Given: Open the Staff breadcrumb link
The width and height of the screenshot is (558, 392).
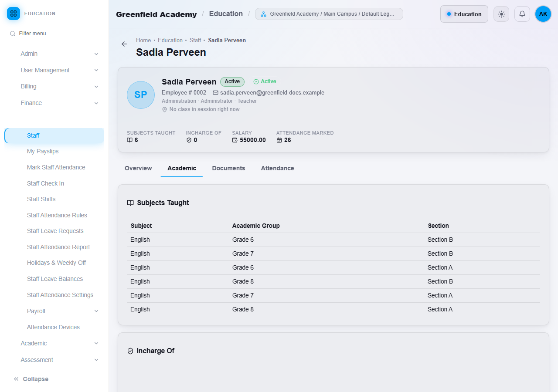Looking at the screenshot, I should (195, 40).
